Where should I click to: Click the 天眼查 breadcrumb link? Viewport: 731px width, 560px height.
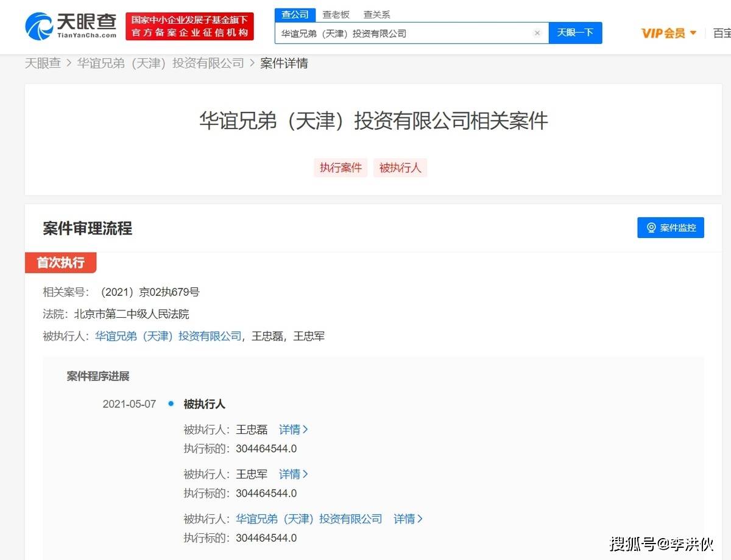pyautogui.click(x=43, y=63)
